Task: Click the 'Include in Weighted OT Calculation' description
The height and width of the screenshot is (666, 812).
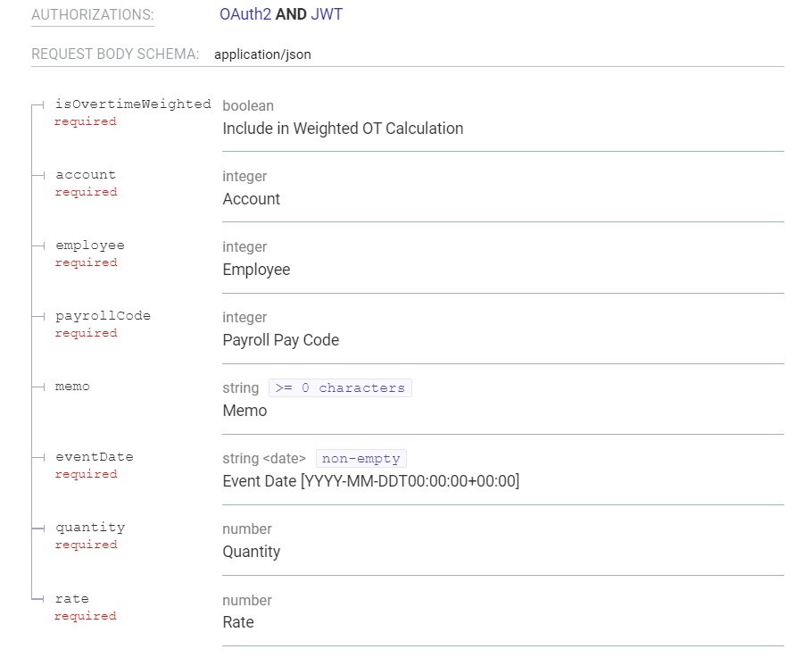Action: (343, 128)
